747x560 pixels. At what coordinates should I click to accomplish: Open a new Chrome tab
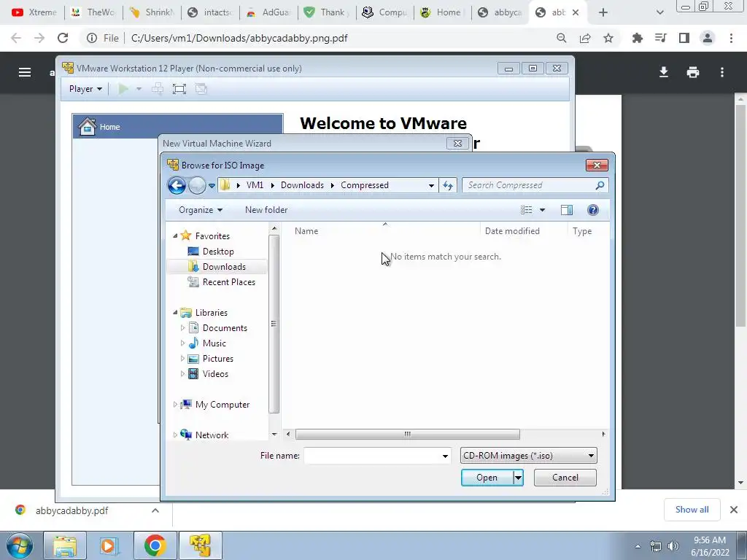coord(603,12)
